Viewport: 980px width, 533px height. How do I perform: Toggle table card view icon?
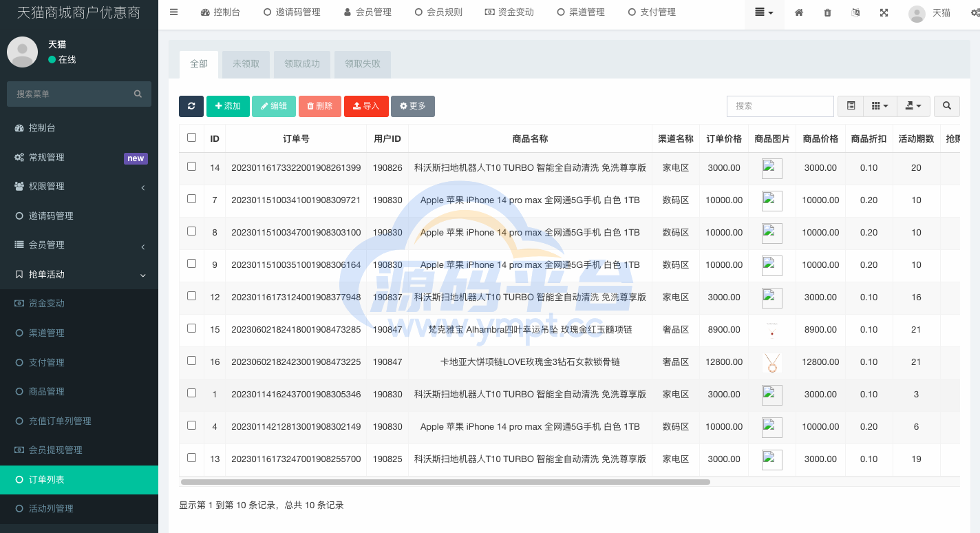point(851,106)
